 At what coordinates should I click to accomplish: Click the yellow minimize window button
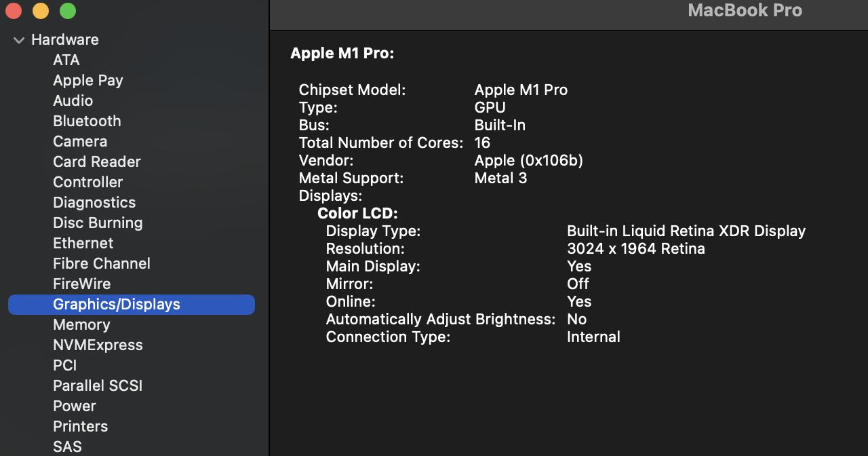click(x=41, y=11)
